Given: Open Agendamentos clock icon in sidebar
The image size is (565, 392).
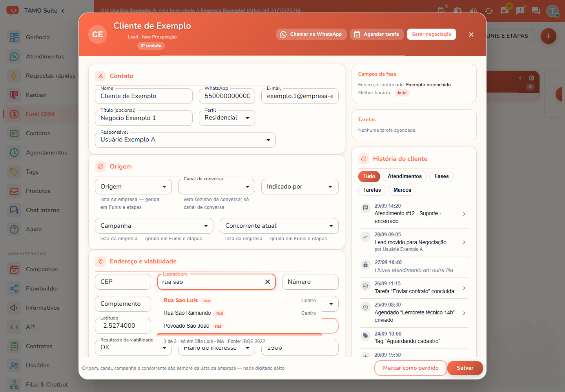Looking at the screenshot, I should 14,152.
